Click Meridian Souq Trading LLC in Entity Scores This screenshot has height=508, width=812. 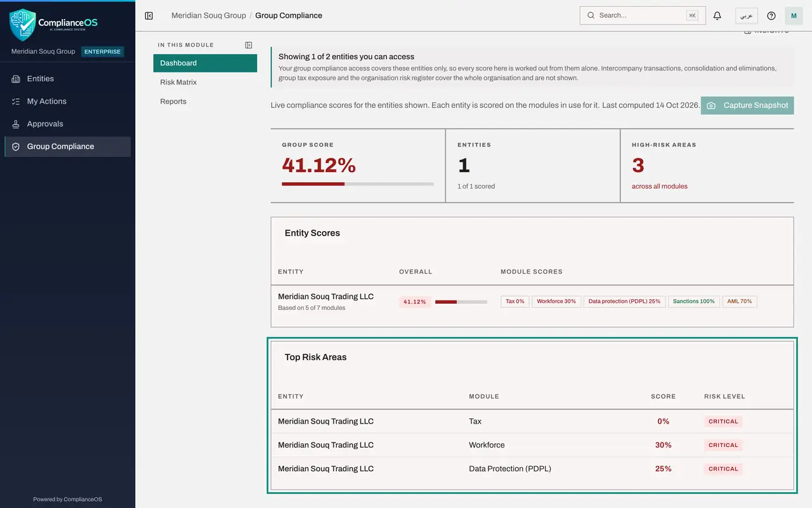point(325,297)
